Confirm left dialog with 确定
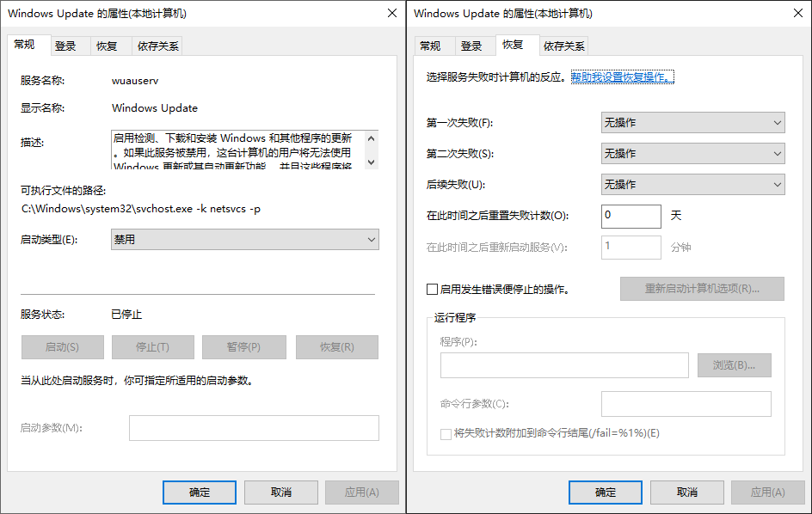Viewport: 812px width, 514px height. pyautogui.click(x=200, y=493)
